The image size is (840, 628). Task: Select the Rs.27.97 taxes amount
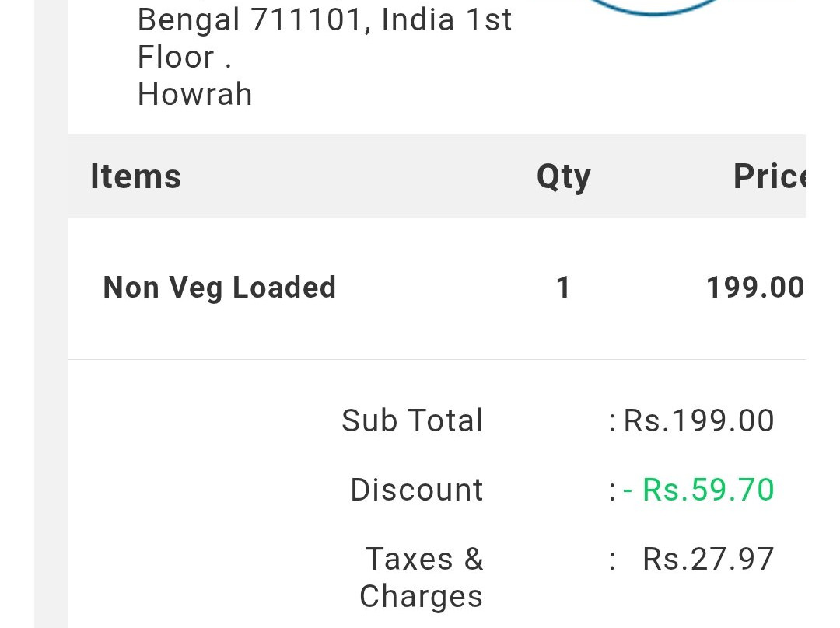708,559
